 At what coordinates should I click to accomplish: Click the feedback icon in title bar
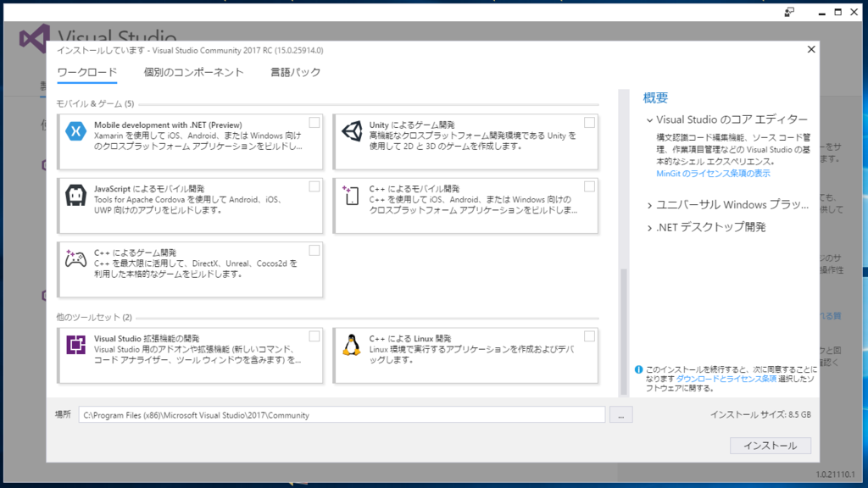pos(789,12)
